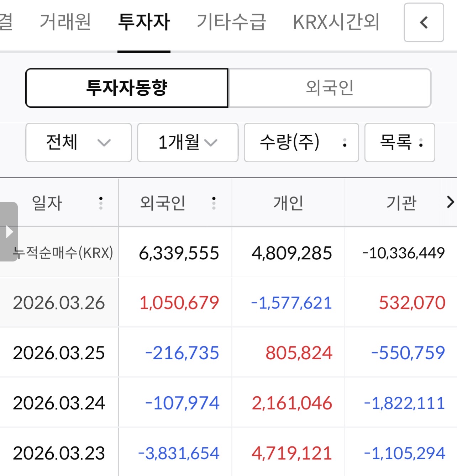
Task: Click the back chevron button
Action: (424, 23)
